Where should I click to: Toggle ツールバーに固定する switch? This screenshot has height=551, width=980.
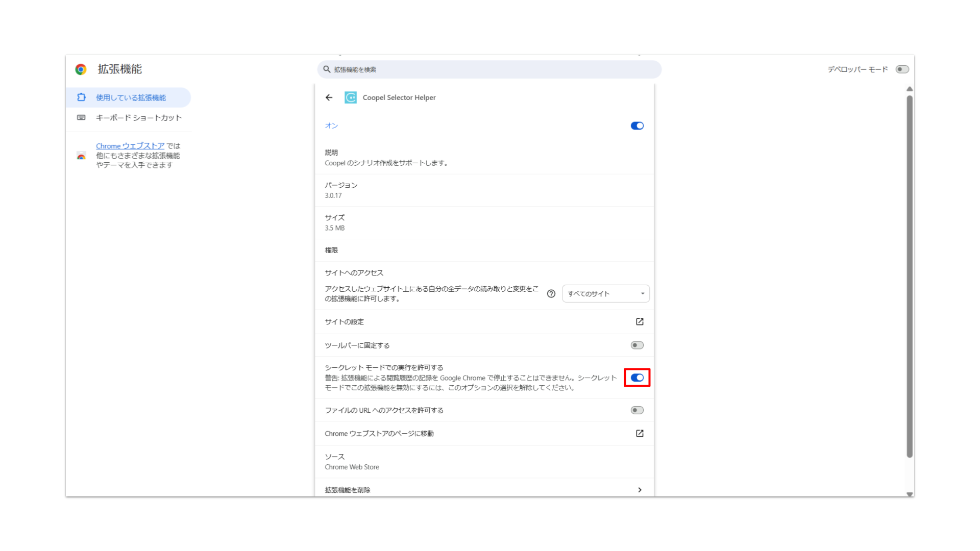637,345
